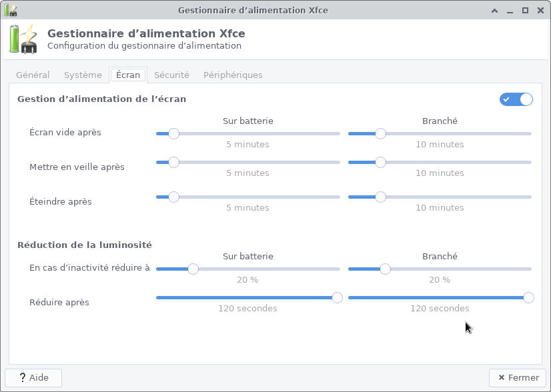Open the Périphériques tab
551x392 pixels.
233,75
